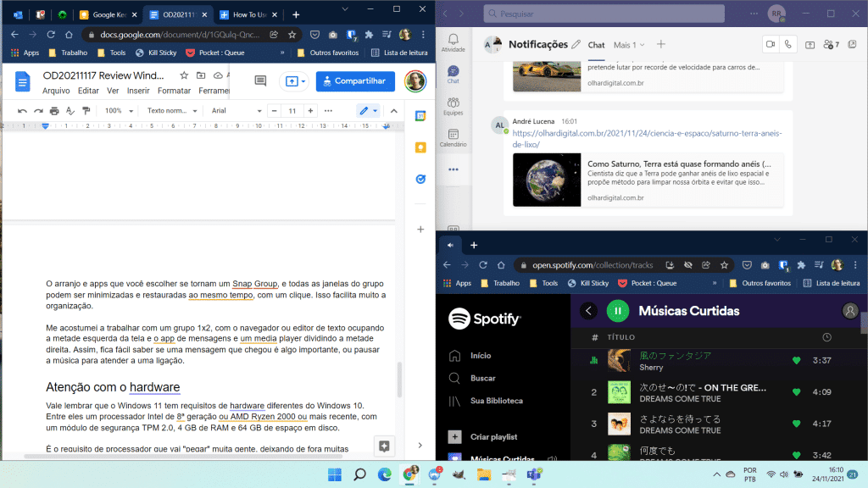Screen dimensions: 868x488
Task: Open the Earth article thumbnail
Action: click(x=547, y=180)
